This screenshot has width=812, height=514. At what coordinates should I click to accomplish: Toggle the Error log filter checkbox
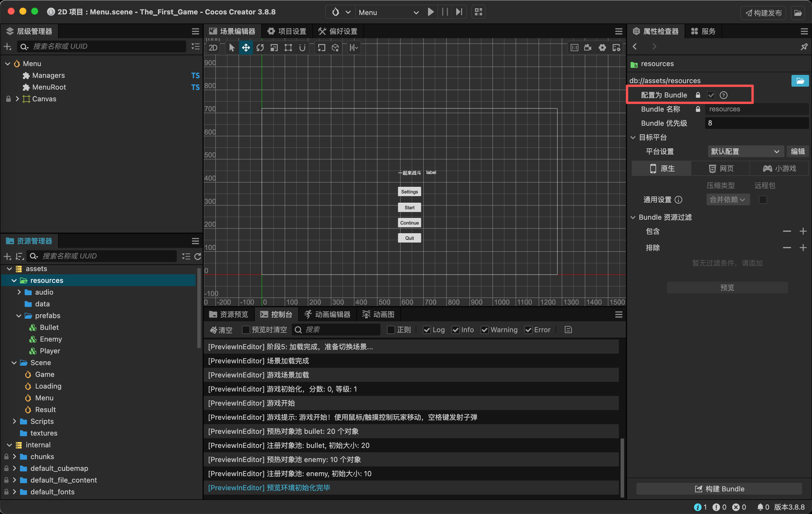(528, 330)
